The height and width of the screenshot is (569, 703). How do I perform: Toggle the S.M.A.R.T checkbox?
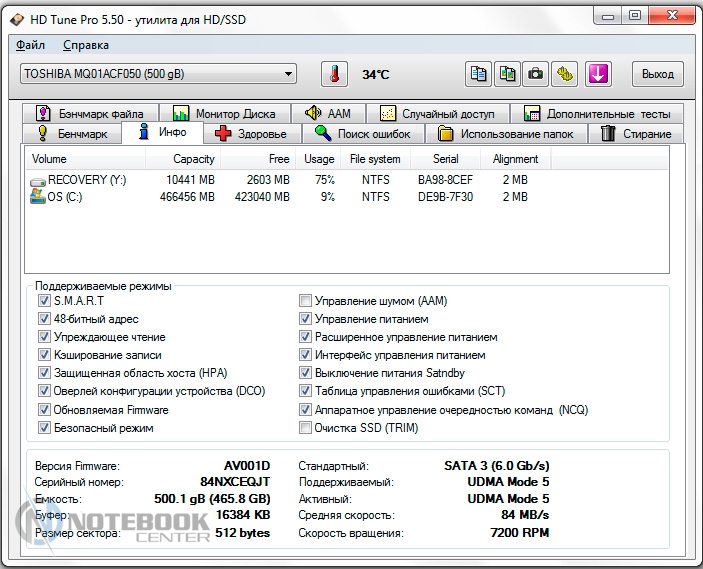[x=44, y=301]
